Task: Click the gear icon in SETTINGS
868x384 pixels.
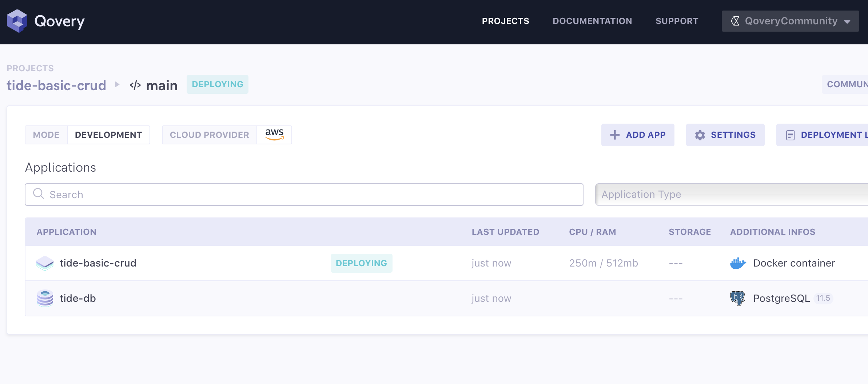Action: click(x=700, y=135)
